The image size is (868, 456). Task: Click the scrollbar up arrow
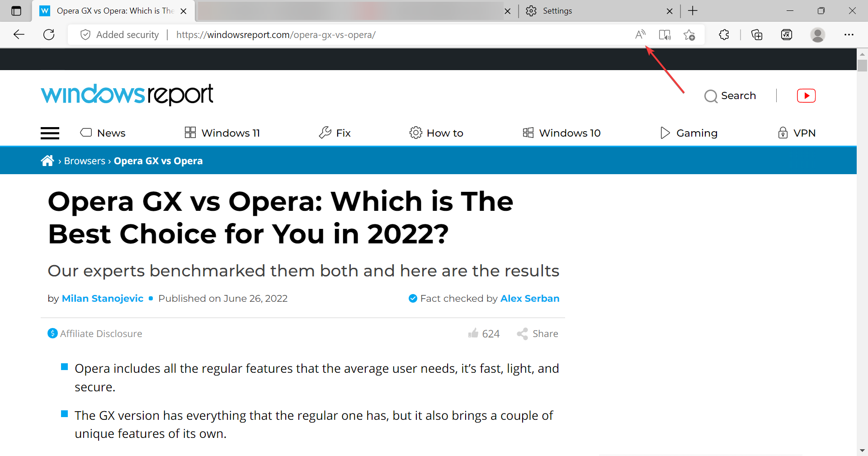862,54
